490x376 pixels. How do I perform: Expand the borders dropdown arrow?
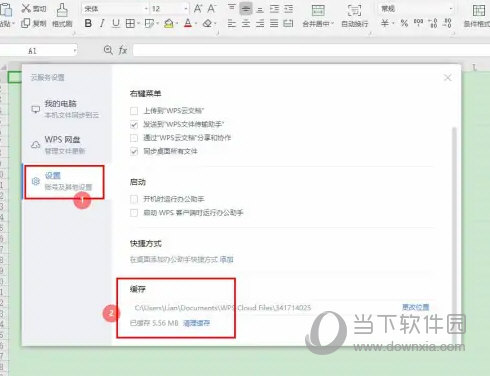pyautogui.click(x=138, y=24)
